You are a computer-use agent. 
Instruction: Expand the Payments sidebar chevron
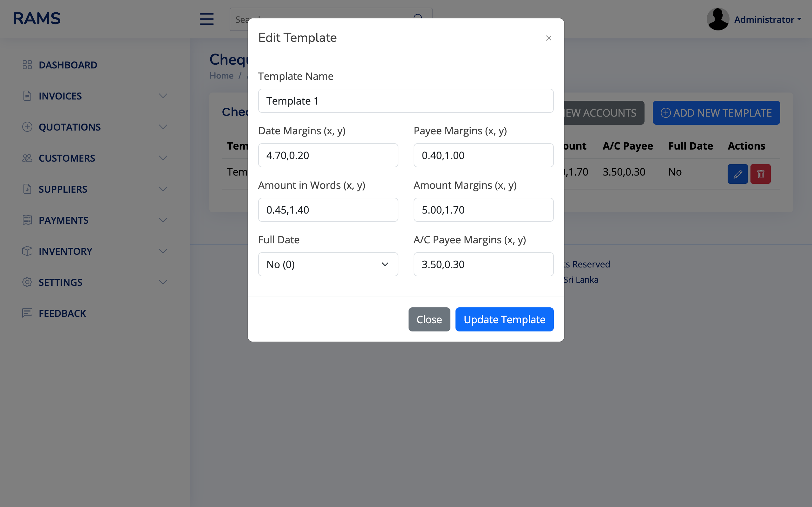coord(163,220)
